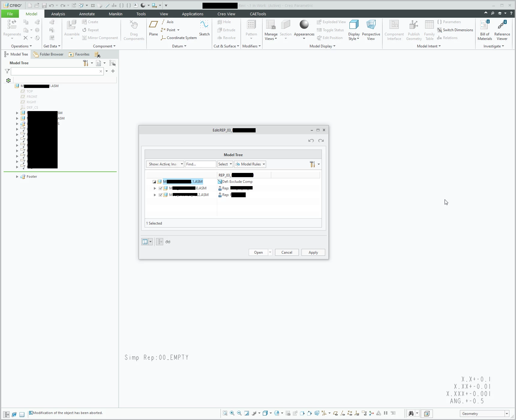Click the Point datum button

point(168,30)
